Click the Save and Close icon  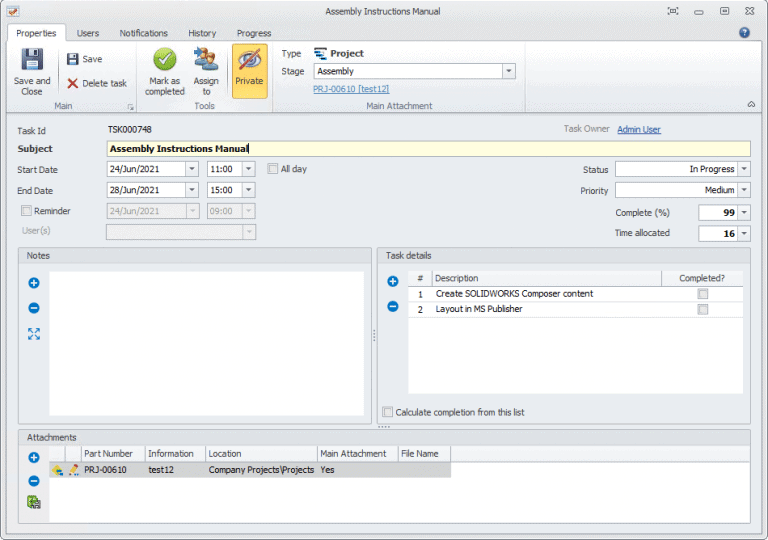click(31, 60)
